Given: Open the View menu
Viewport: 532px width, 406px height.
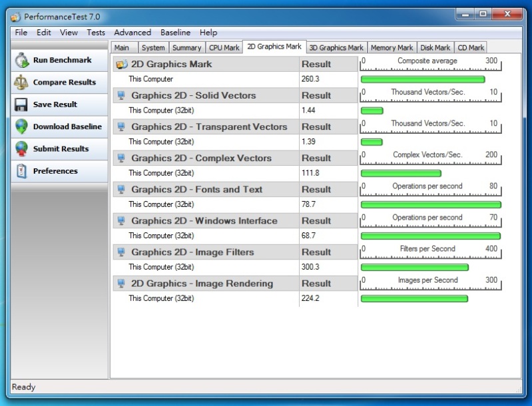Looking at the screenshot, I should 69,33.
